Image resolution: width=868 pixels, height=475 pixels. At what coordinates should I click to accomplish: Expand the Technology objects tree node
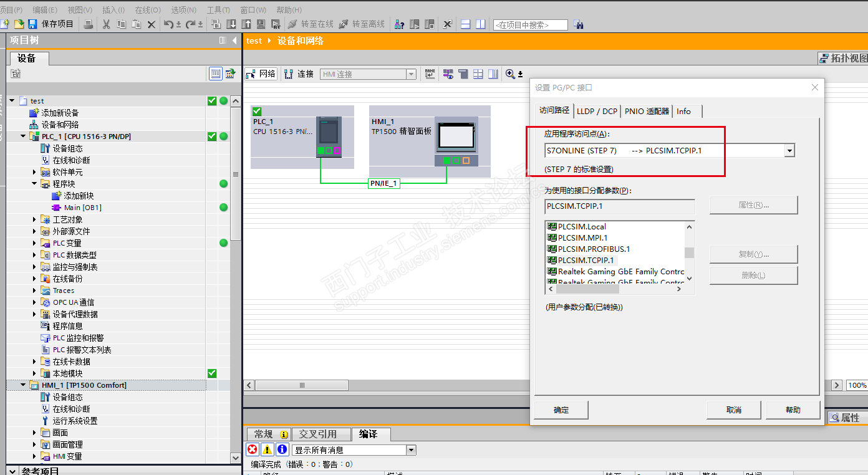[35, 219]
